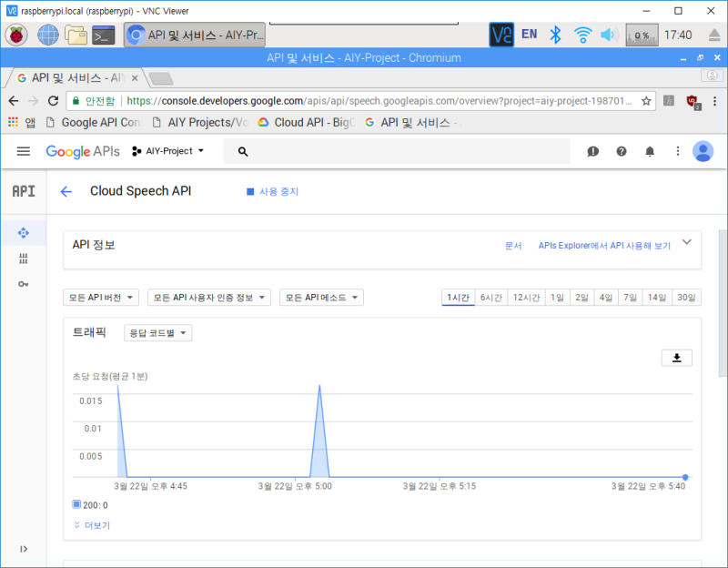728x568 pixels.
Task: Expand the 더보기 show more link
Action: [92, 525]
